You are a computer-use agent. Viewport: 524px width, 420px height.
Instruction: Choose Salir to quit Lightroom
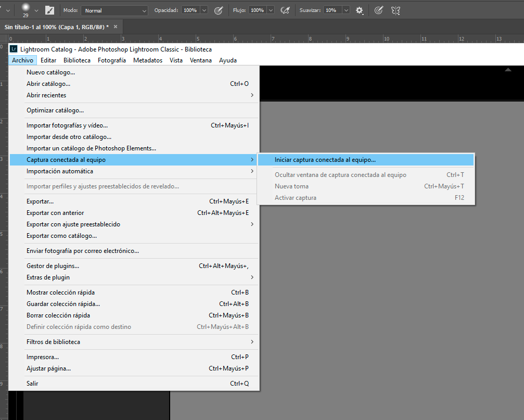point(134,383)
